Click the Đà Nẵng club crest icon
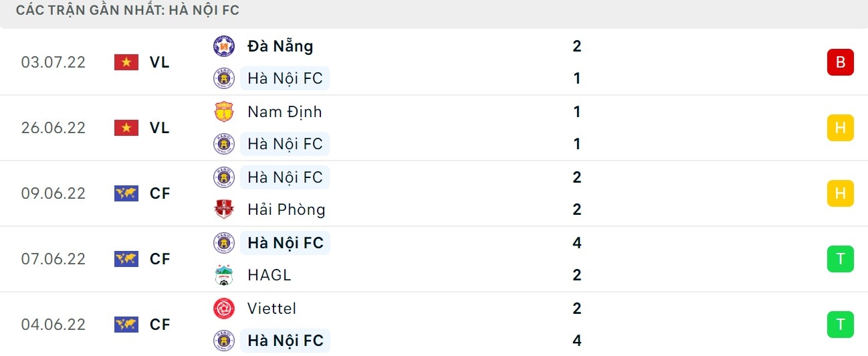This screenshot has width=868, height=356. point(223,46)
